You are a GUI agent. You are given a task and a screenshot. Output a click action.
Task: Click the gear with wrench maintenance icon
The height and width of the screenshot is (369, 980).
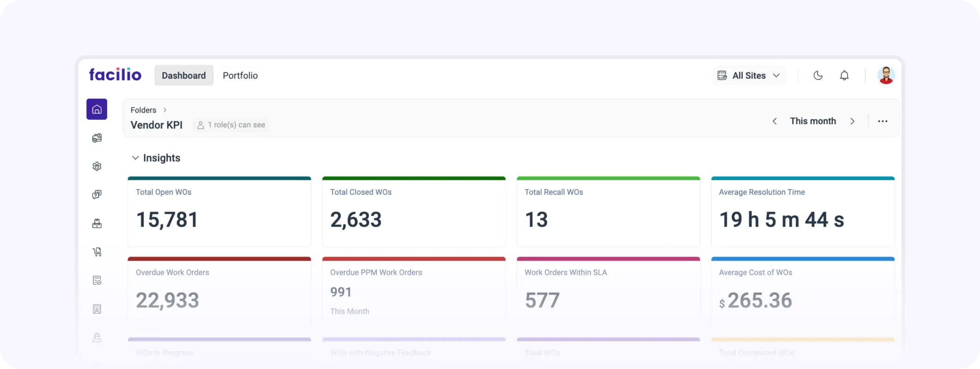click(x=97, y=167)
